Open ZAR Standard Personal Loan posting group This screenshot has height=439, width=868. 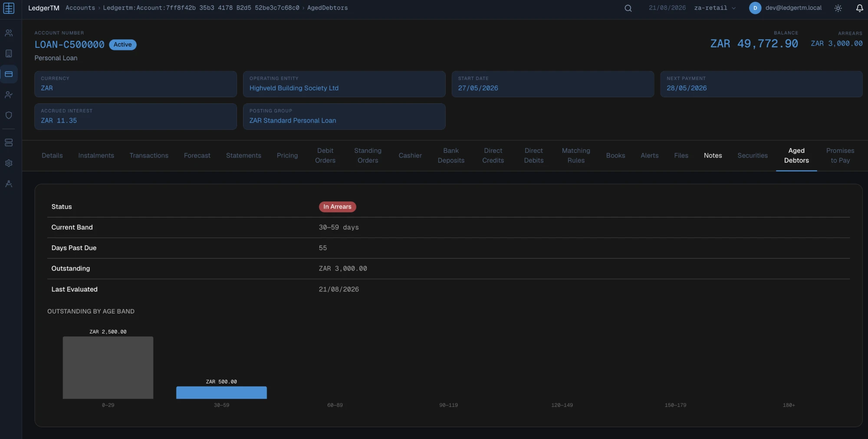[x=293, y=121]
